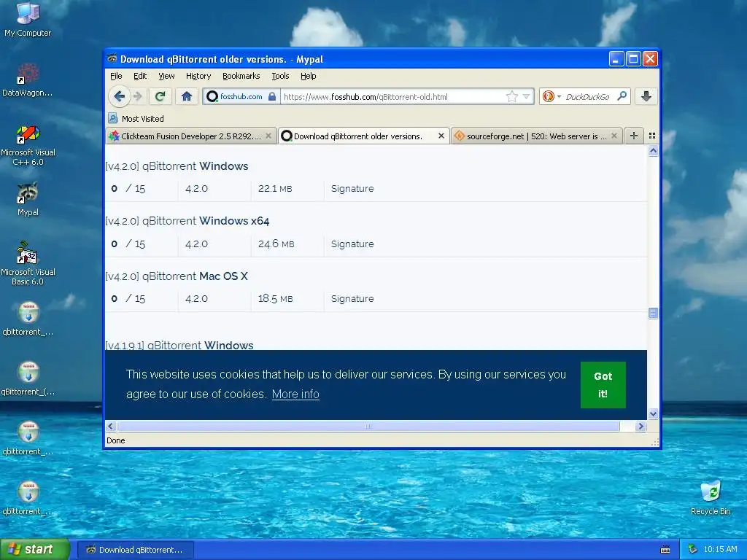Screen dimensions: 747x560
Task: Click the fosshub.com site identity badge
Action: [x=241, y=97]
